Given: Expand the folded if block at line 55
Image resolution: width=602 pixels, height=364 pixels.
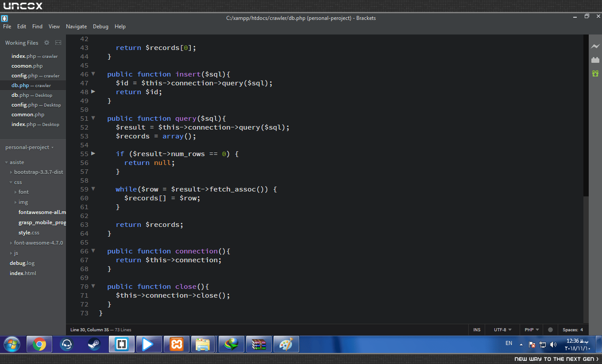Looking at the screenshot, I should coord(93,153).
